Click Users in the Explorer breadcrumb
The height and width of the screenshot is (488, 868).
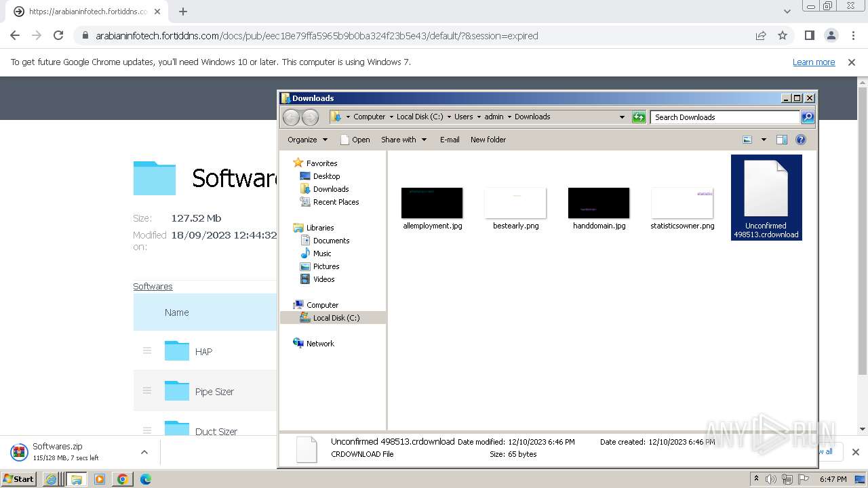463,117
